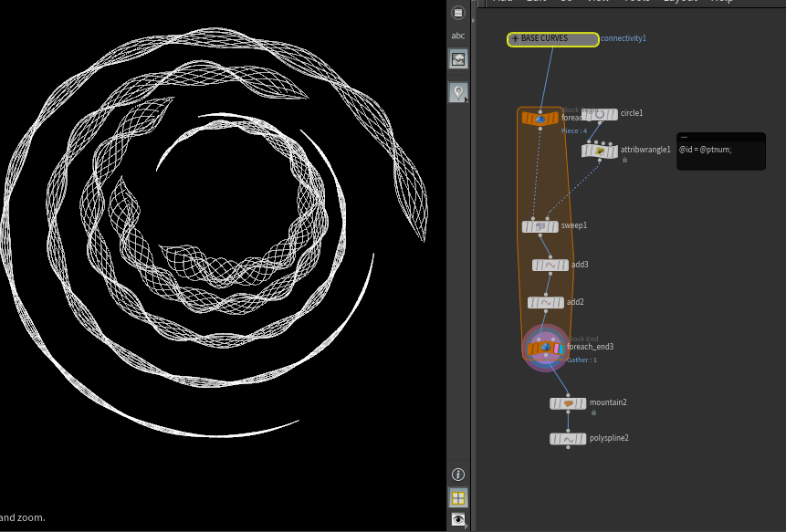The image size is (786, 532).
Task: Select the add3 node icon
Action: point(550,265)
